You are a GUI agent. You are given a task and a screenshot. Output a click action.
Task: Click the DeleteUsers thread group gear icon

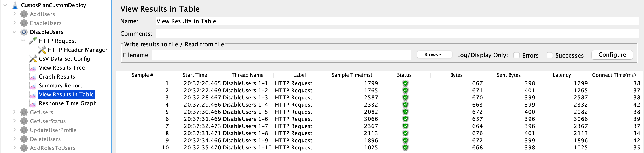pos(24,139)
